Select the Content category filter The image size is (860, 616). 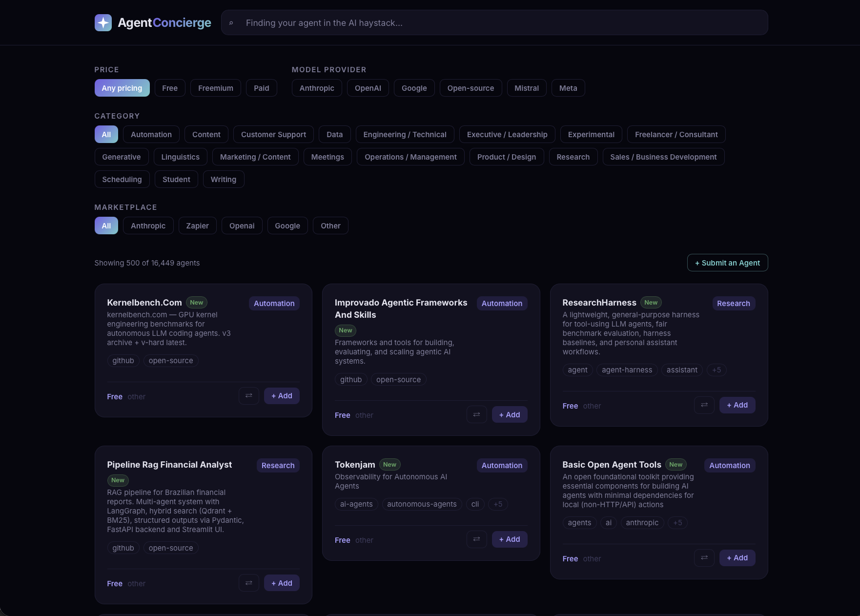click(206, 134)
